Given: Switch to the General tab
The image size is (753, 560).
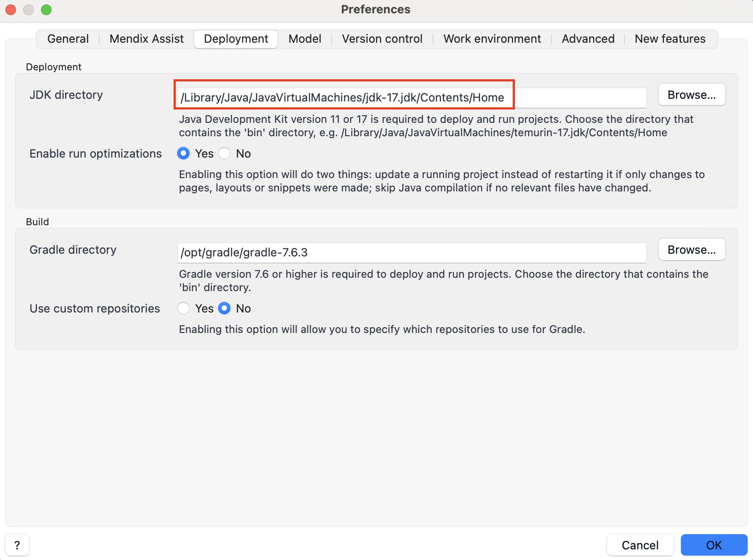Looking at the screenshot, I should point(68,39).
